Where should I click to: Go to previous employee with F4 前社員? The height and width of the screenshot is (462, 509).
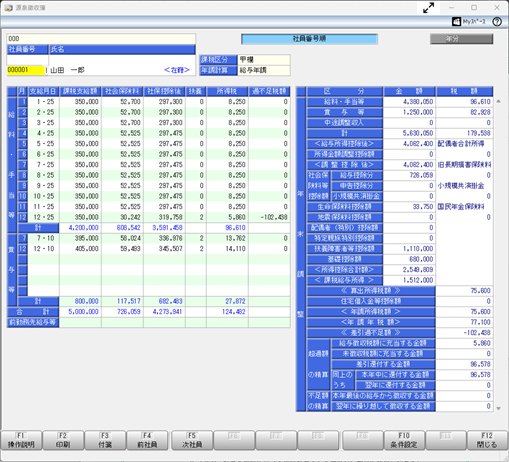[x=147, y=440]
